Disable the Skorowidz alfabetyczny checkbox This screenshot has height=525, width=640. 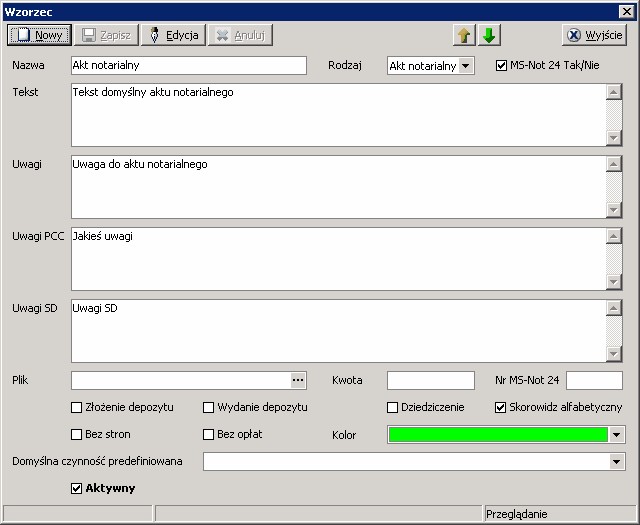pyautogui.click(x=502, y=408)
